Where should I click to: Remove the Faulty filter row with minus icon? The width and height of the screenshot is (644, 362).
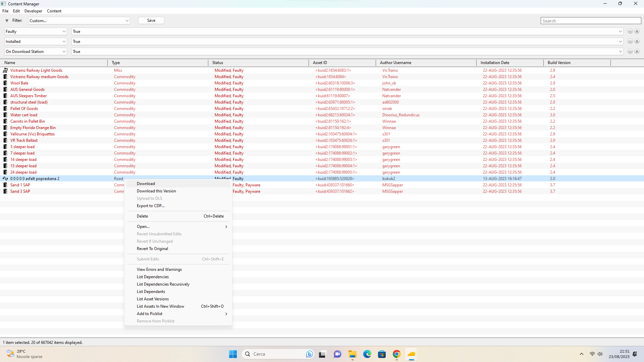[630, 32]
